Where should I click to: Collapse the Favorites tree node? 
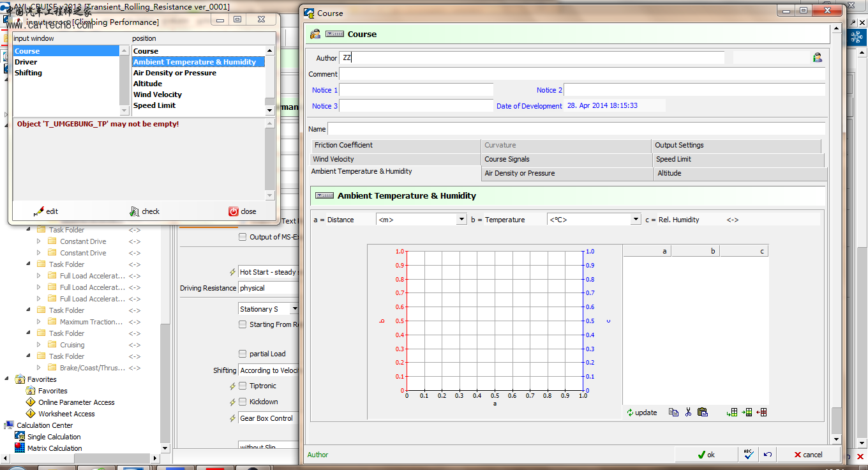[x=8, y=379]
